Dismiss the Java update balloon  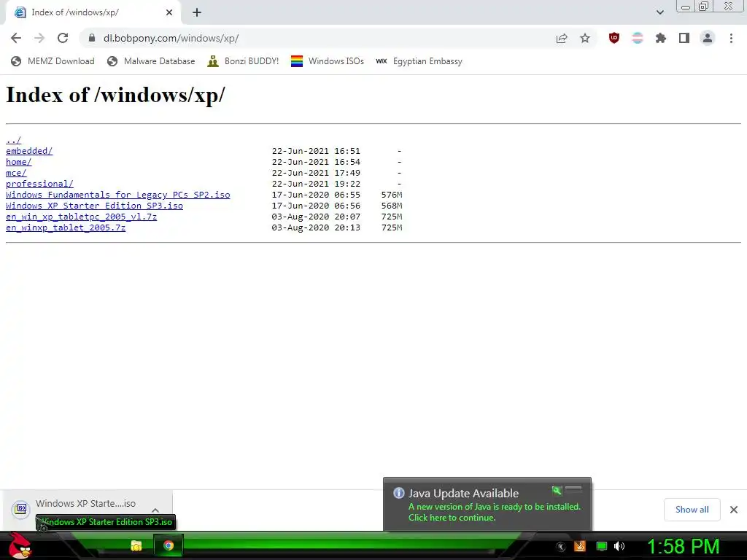tap(573, 489)
